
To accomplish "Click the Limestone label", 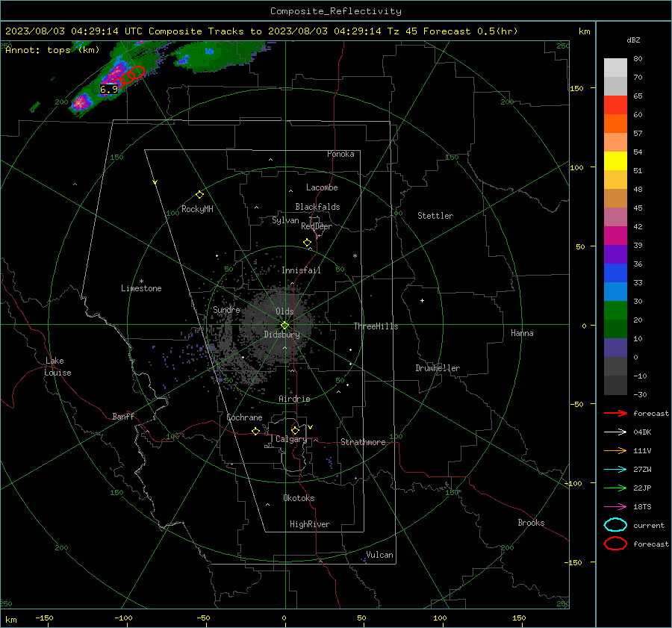I will click(x=141, y=288).
